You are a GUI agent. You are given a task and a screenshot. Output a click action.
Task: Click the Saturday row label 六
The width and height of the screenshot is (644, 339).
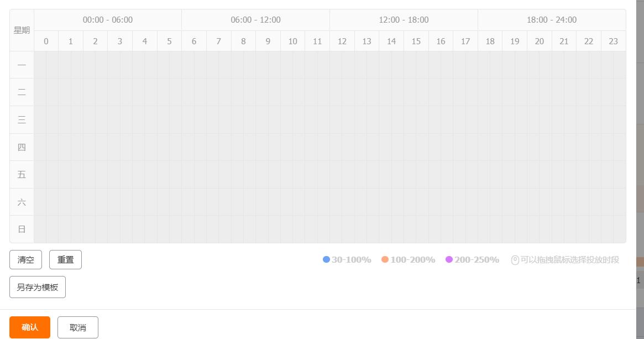tap(22, 202)
